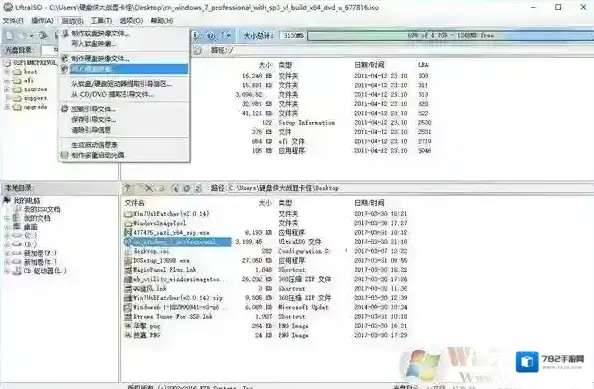Click the gear icon in local toolbar
This screenshot has width=594, height=389.
186,188
